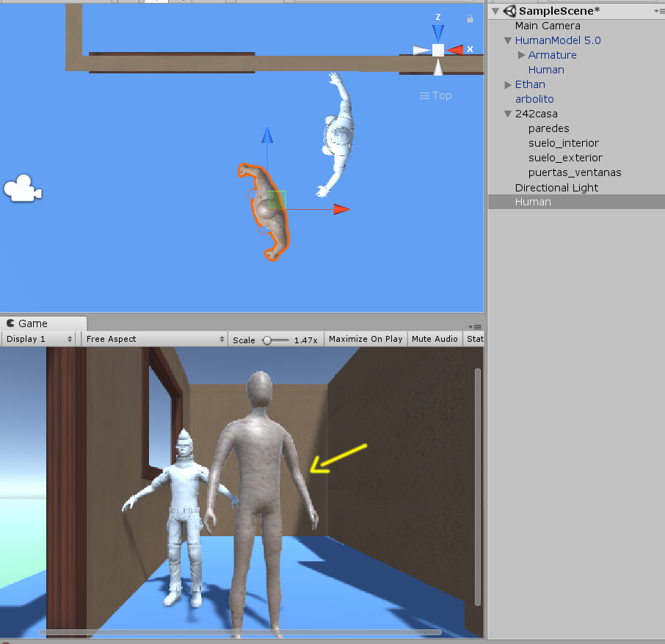The image size is (665, 644).
Task: Select Armature in hierarchy
Action: click(x=552, y=55)
